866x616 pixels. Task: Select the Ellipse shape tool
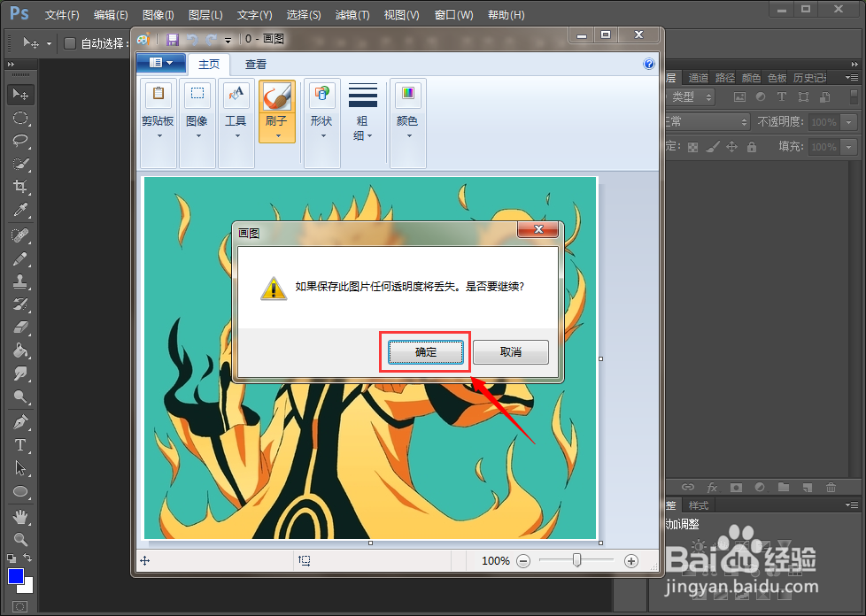point(20,491)
